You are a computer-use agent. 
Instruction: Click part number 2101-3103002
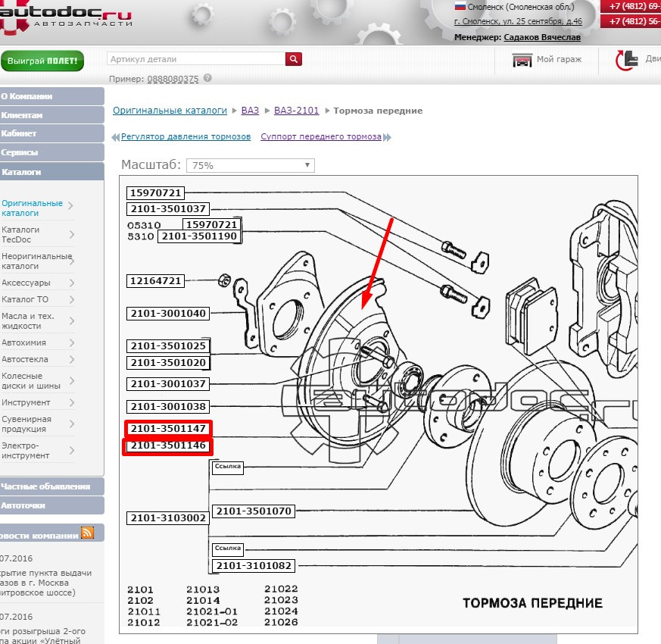pyautogui.click(x=168, y=518)
